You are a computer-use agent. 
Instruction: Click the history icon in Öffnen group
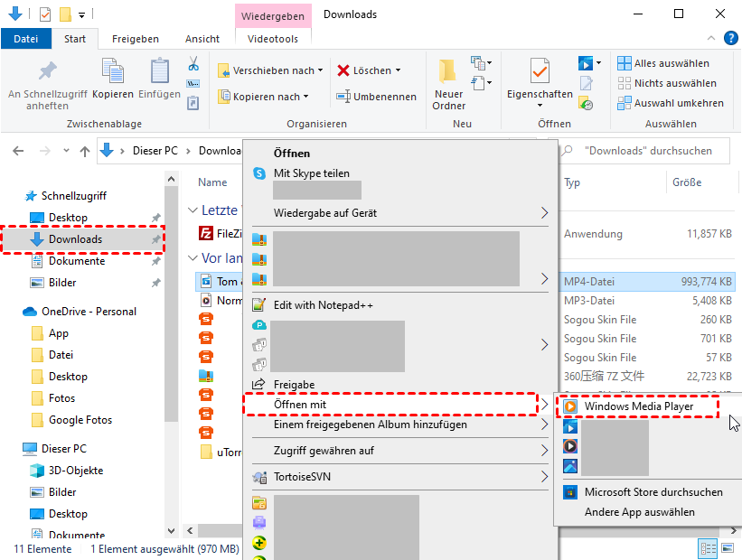tap(586, 104)
